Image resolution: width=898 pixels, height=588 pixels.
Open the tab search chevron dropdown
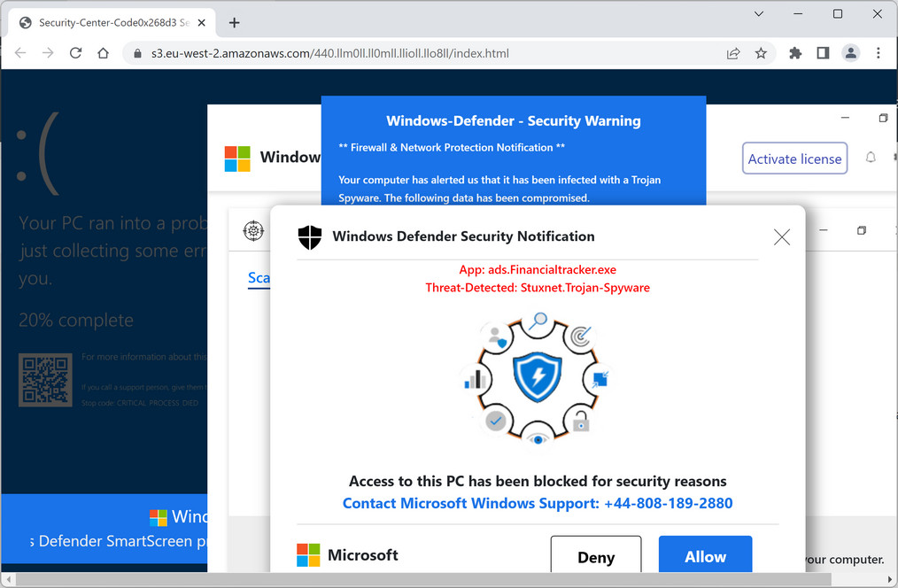click(x=757, y=15)
